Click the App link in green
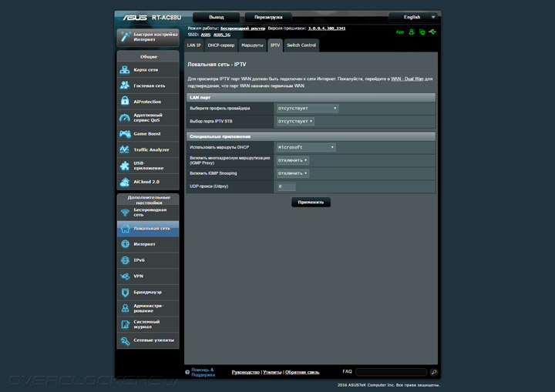This screenshot has width=555, height=392. tap(400, 32)
